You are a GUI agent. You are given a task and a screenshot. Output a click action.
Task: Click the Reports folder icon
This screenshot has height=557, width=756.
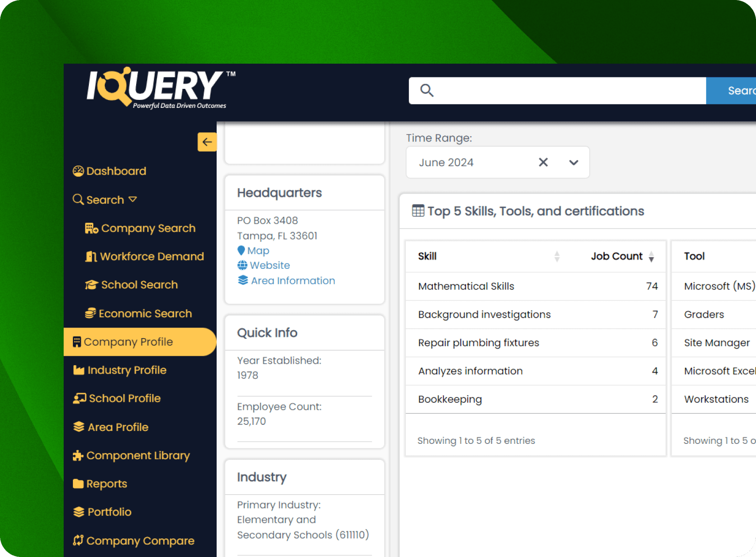click(78, 484)
